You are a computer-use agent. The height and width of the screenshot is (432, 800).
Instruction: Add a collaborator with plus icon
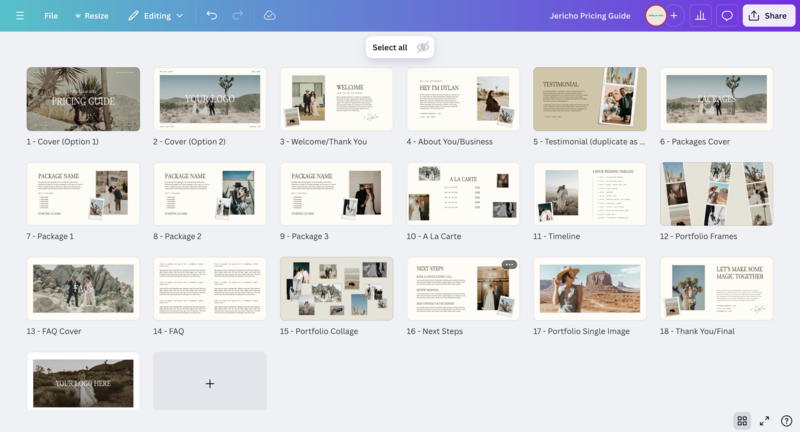(x=674, y=16)
